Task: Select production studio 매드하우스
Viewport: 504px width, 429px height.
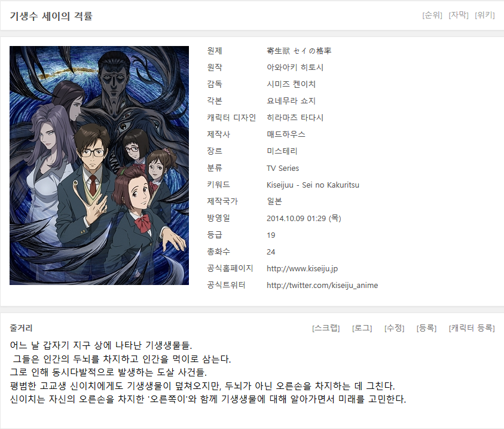Action: point(286,134)
